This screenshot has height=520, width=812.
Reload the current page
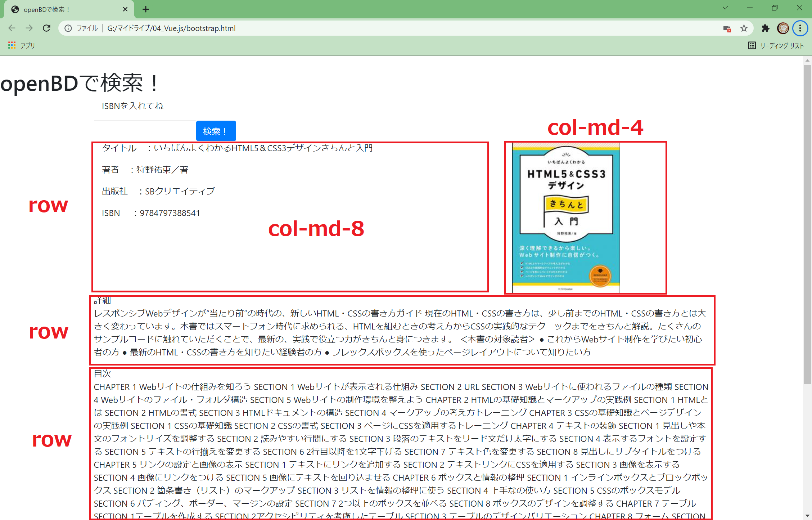pyautogui.click(x=46, y=28)
